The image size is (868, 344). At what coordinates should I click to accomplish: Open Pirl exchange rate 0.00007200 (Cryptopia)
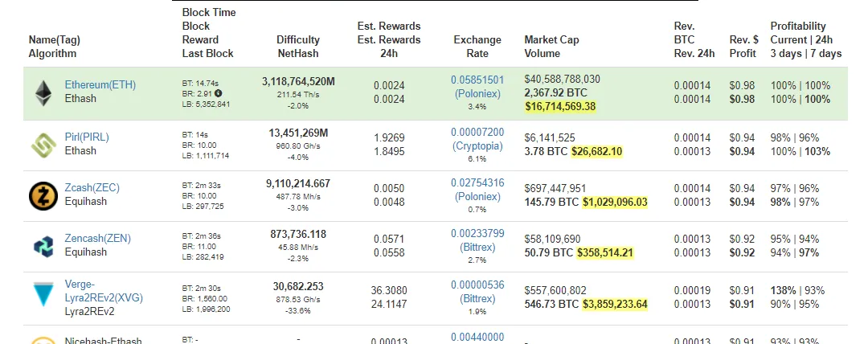(477, 139)
